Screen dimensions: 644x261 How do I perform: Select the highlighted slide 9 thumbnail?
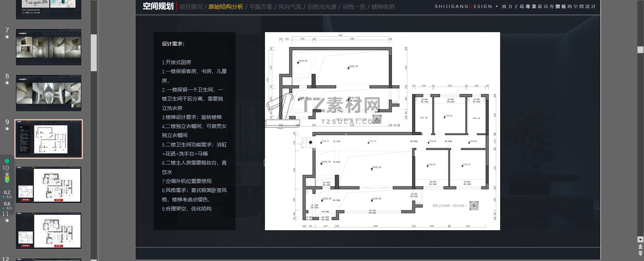pos(49,139)
